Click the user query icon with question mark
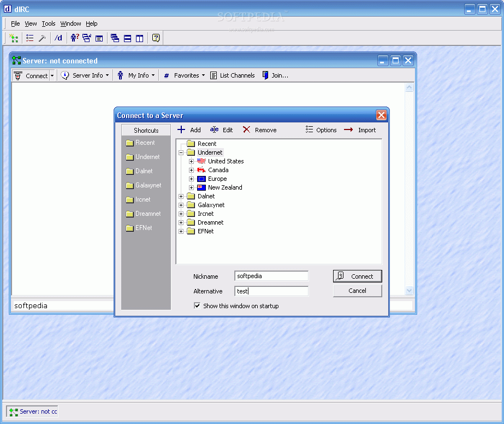Screen dimensions: 504x424 pyautogui.click(x=75, y=38)
